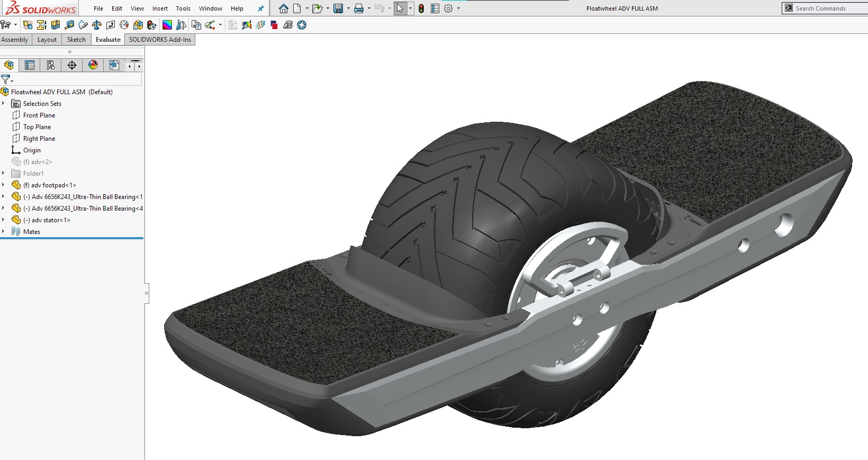This screenshot has width=868, height=460.
Task: Expand the Mates folder
Action: 3,231
